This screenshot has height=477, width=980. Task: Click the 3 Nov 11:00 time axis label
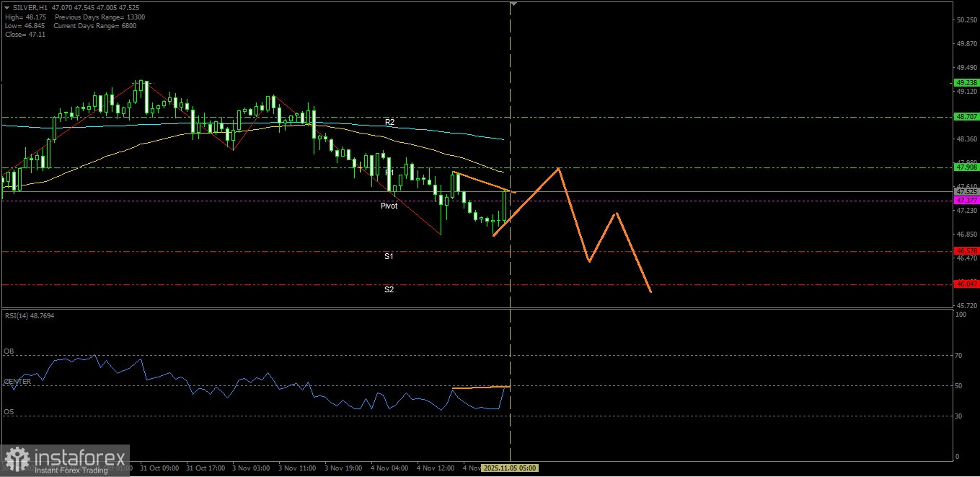click(x=296, y=468)
